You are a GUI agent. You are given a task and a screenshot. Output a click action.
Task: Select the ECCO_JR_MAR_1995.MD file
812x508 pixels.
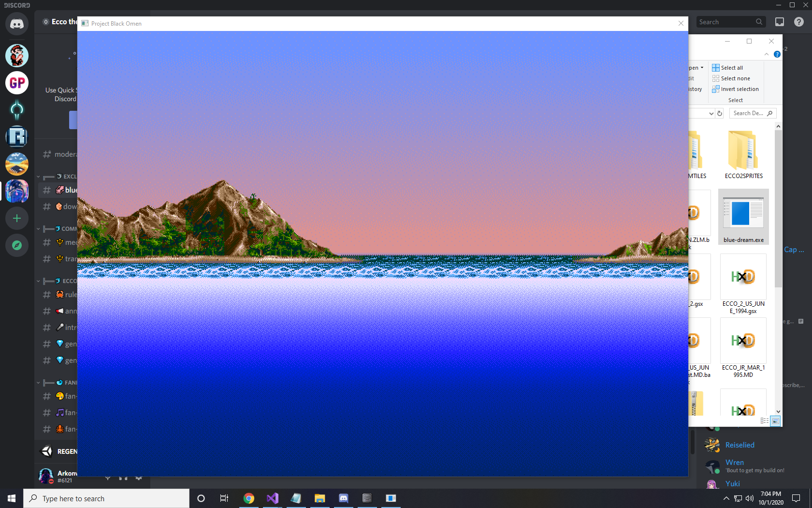[743, 348]
